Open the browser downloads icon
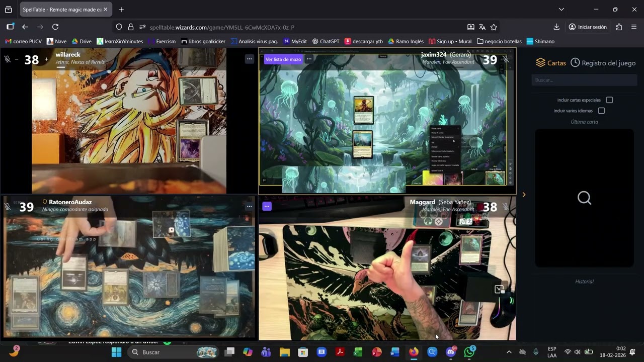 click(556, 27)
